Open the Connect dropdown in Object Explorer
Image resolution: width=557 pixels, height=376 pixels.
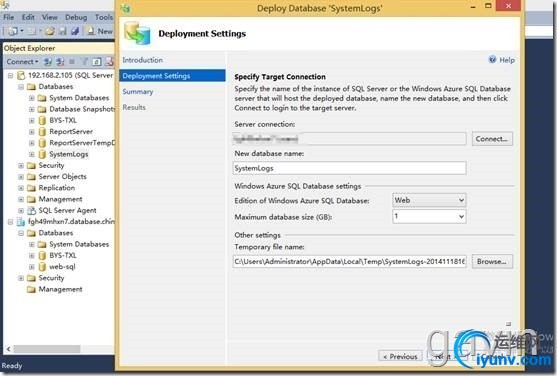point(22,62)
